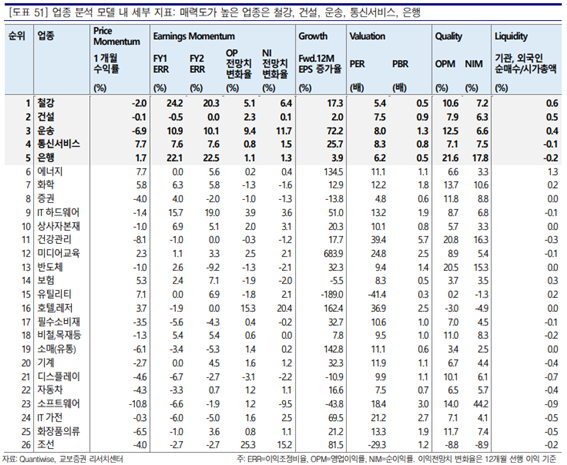Select the 업종 column header
Image resolution: width=567 pixels, height=465 pixels.
pyautogui.click(x=46, y=35)
